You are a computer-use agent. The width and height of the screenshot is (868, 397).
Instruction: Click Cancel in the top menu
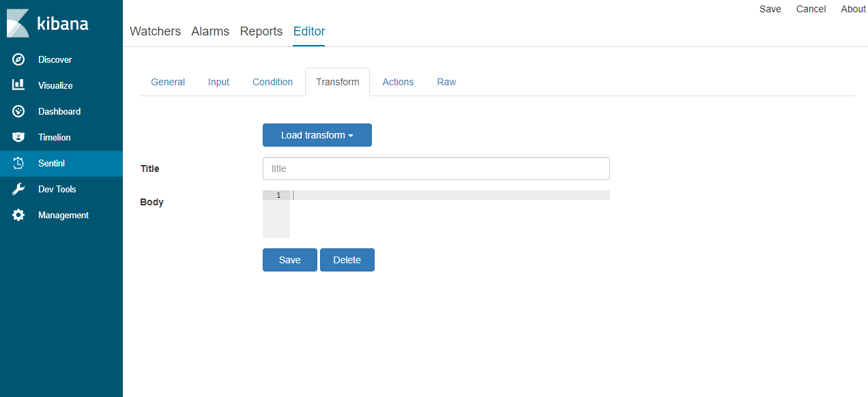[811, 9]
